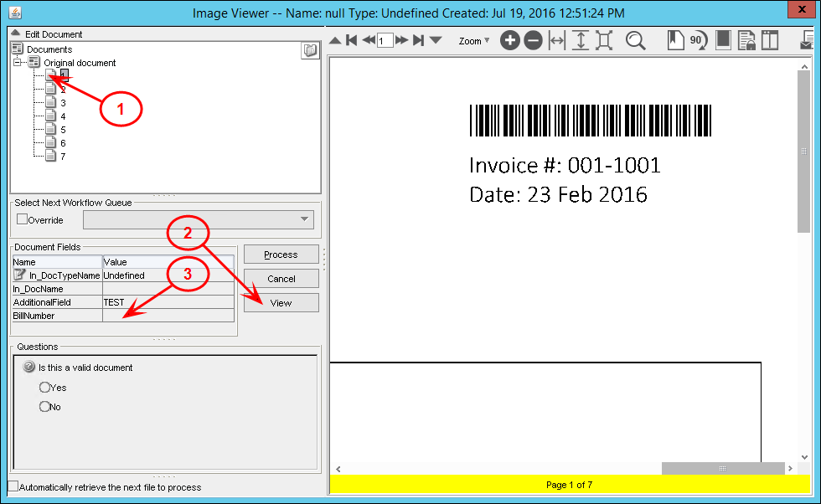Go to the previous page
The image size is (821, 504).
point(368,40)
